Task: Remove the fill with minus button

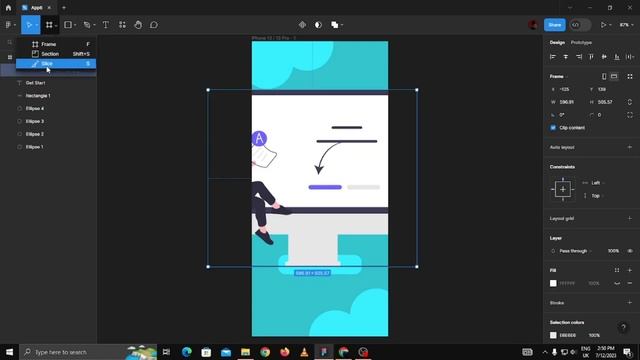Action: (630, 283)
